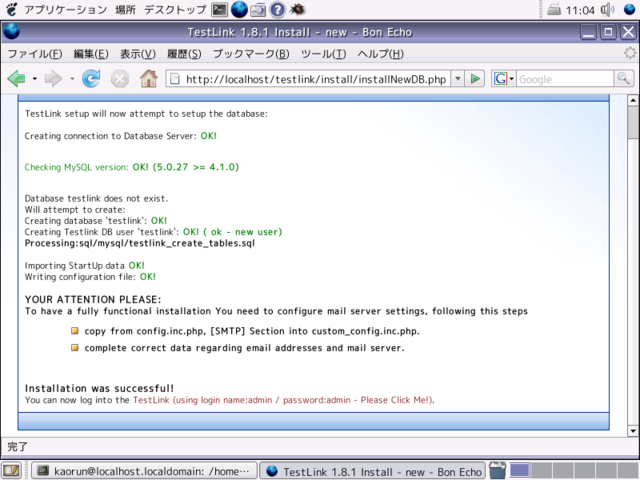This screenshot has height=480, width=640.
Task: Click the activity throbber icon
Action: pos(630,53)
